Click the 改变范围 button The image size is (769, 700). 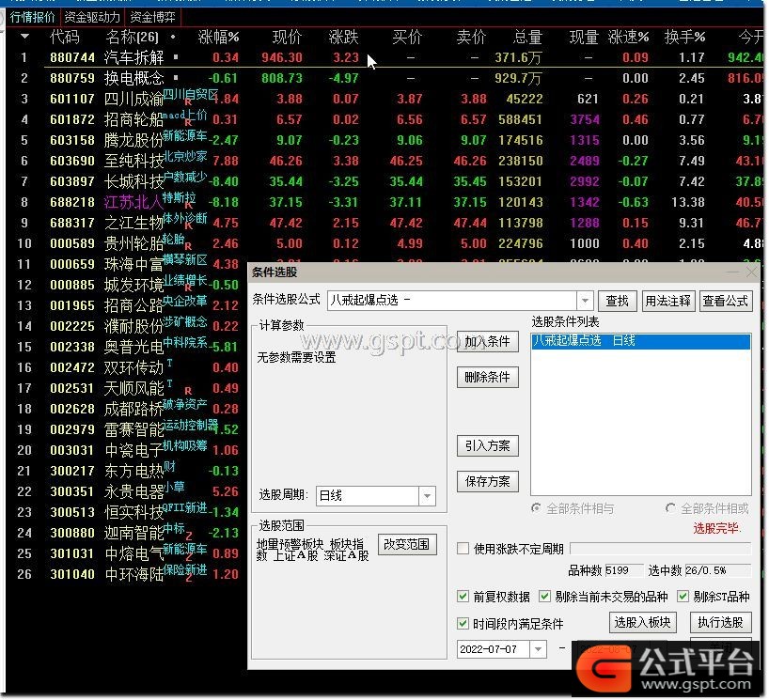click(x=406, y=544)
